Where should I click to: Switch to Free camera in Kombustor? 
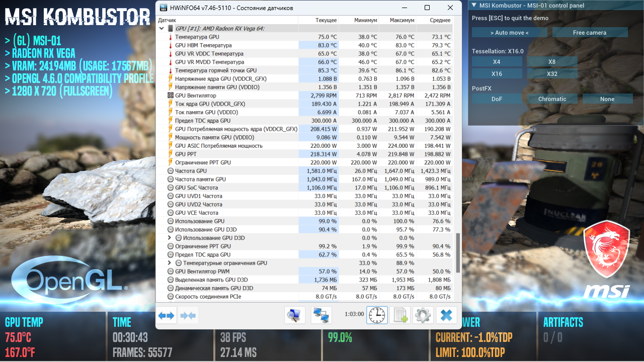pyautogui.click(x=590, y=33)
